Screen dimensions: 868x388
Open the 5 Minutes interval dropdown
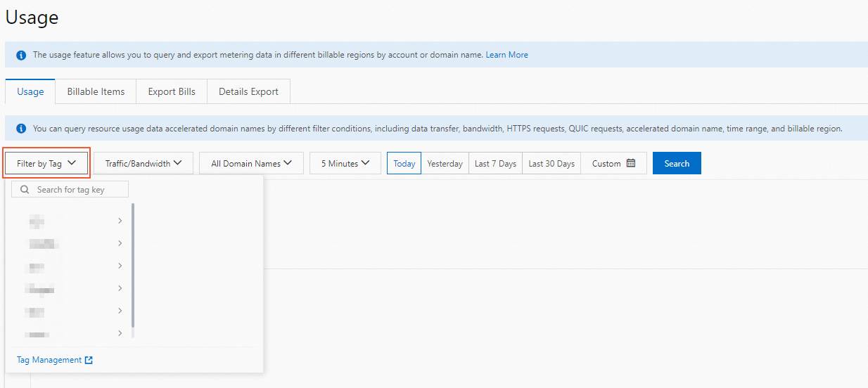[345, 163]
